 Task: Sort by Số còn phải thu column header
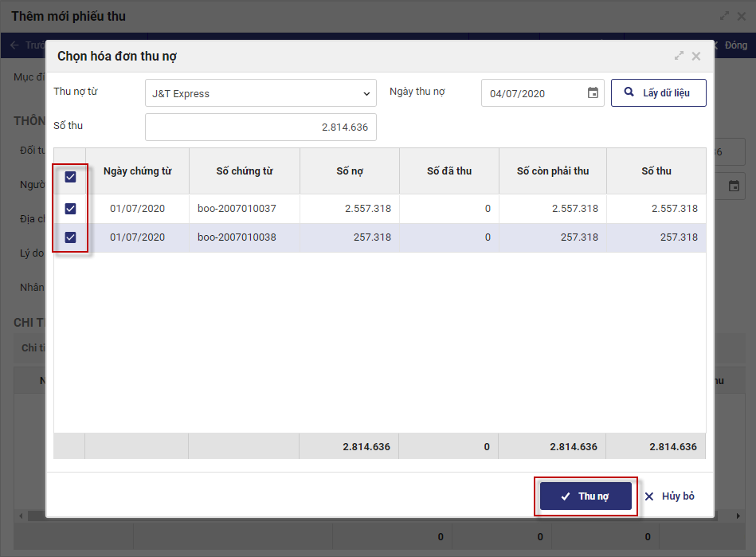[x=553, y=171]
